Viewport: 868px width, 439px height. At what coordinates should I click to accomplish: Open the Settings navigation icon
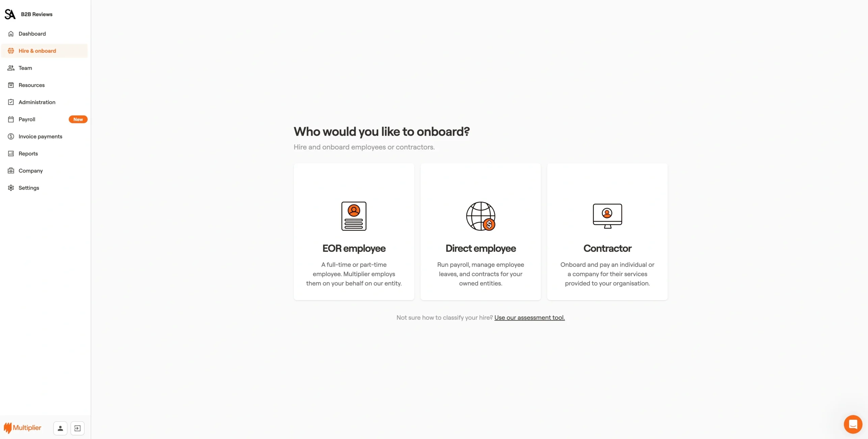click(11, 188)
